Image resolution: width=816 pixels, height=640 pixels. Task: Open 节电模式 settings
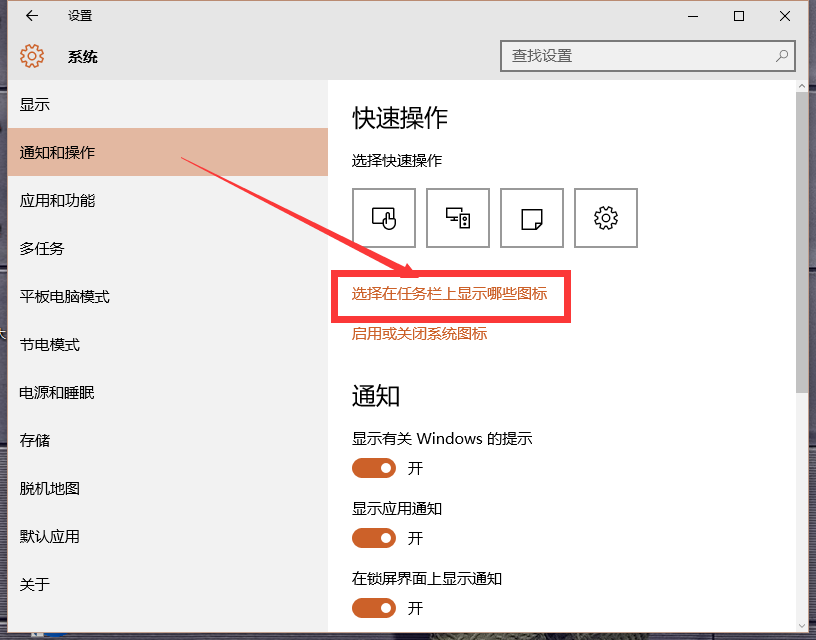click(x=168, y=344)
